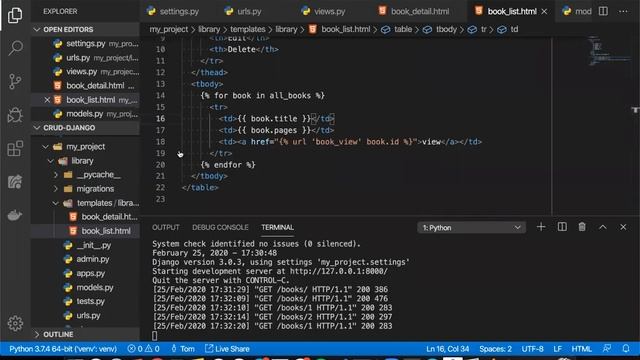Split the editor to the right
Image resolution: width=640 pixels, height=360 pixels.
click(x=603, y=11)
